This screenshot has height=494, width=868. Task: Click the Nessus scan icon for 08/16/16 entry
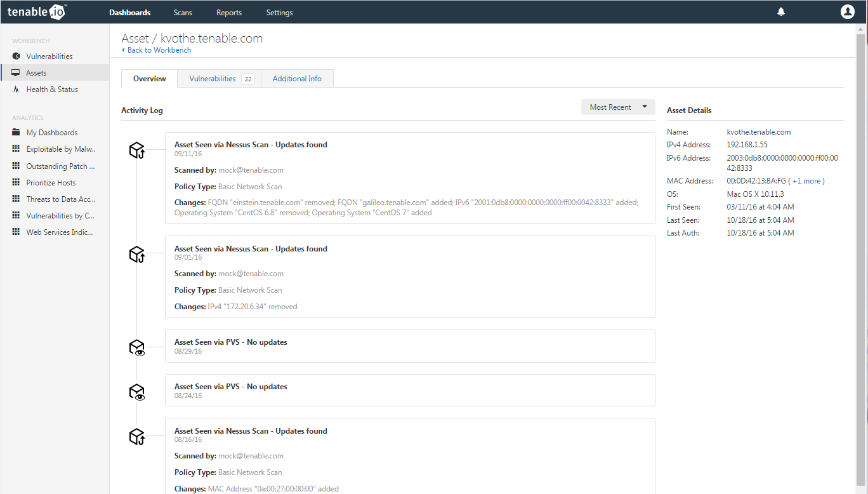pos(137,437)
